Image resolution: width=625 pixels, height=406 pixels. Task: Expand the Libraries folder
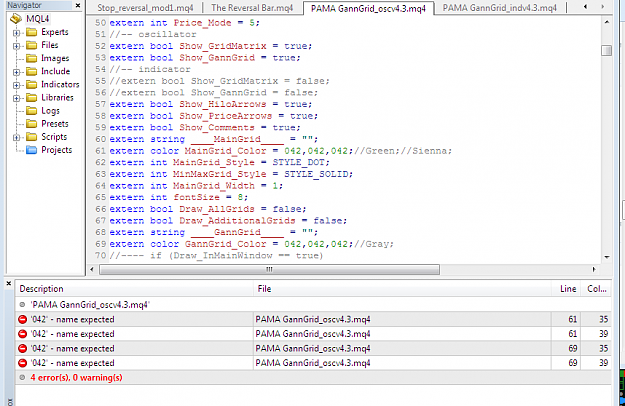coord(16,98)
